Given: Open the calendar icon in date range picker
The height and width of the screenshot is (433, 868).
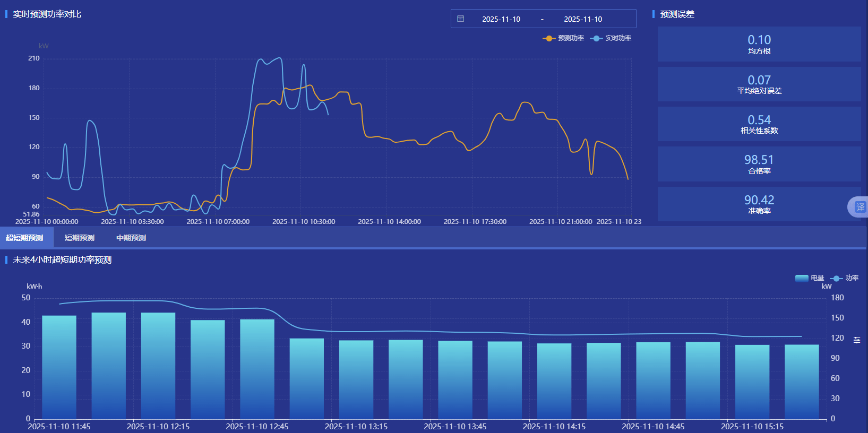Looking at the screenshot, I should tap(460, 19).
